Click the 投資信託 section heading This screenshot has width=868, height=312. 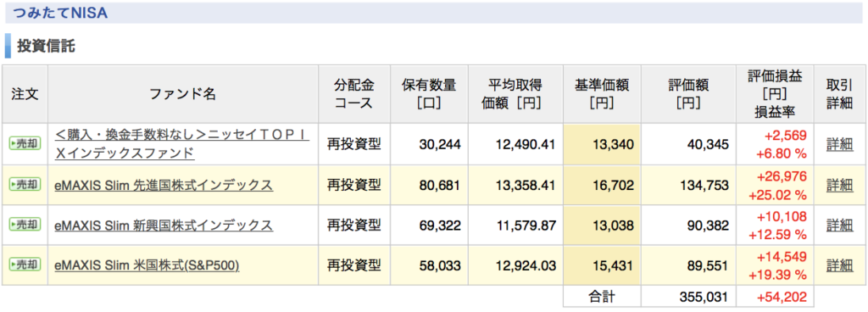click(x=46, y=47)
